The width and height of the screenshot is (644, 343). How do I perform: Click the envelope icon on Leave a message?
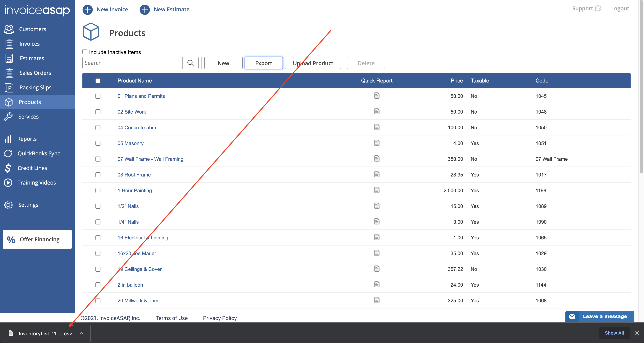click(x=572, y=317)
